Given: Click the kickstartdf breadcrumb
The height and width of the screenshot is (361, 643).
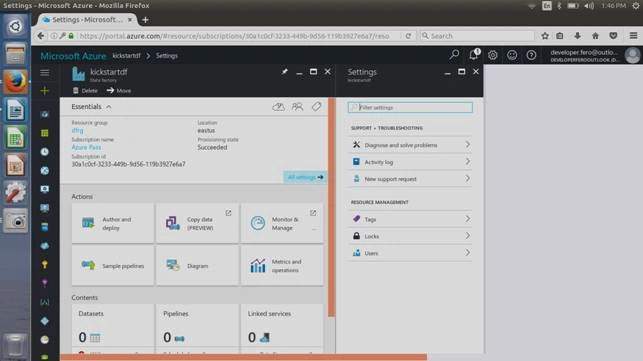Looking at the screenshot, I should coord(126,55).
